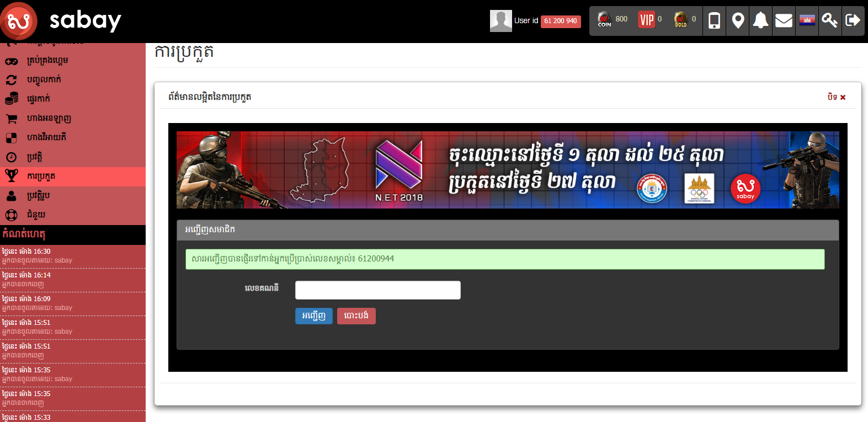Log out using the exit arrow icon

(x=853, y=21)
